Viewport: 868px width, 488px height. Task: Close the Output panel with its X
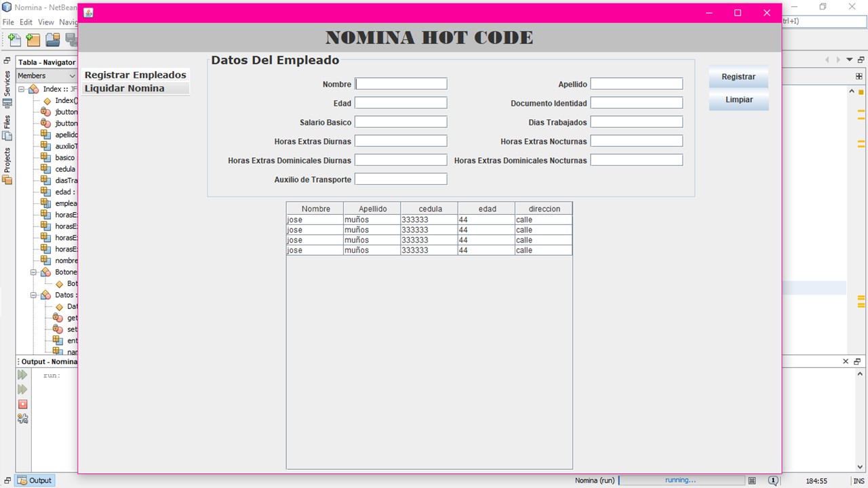846,361
